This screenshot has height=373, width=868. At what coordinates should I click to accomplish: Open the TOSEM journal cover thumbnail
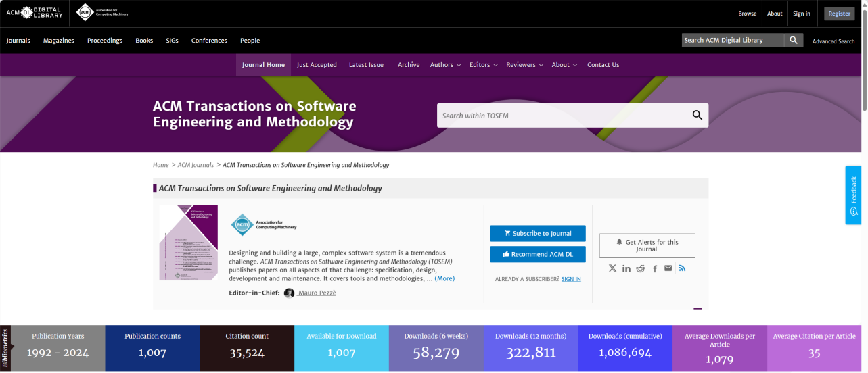[189, 243]
